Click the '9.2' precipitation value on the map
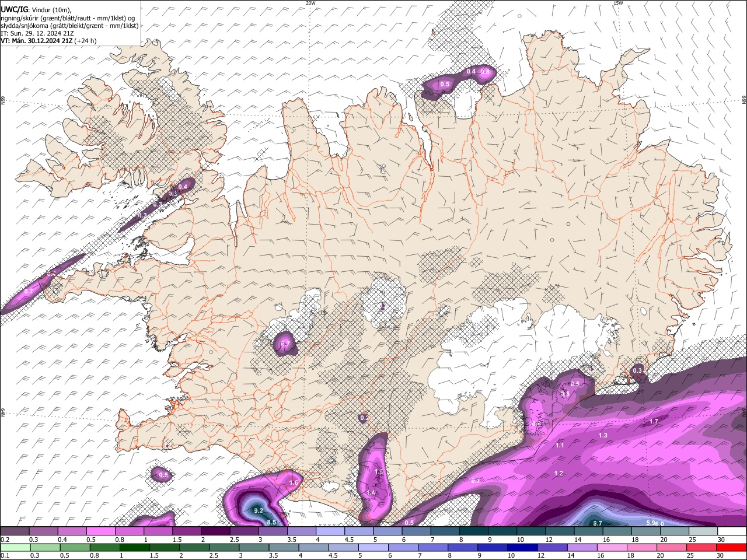Viewport: 747px width, 560px height. pos(259,510)
